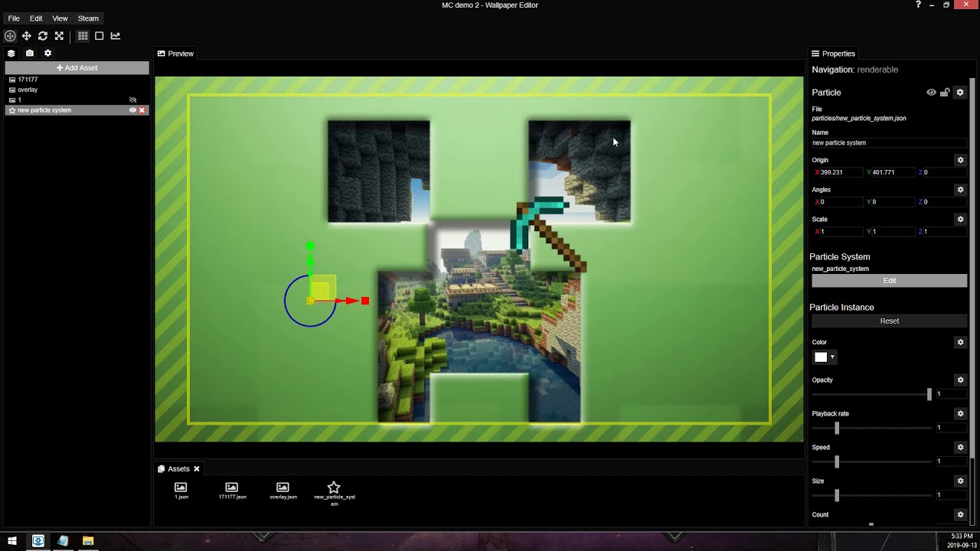980x551 pixels.
Task: Open the Windows Start menu
Action: [12, 541]
